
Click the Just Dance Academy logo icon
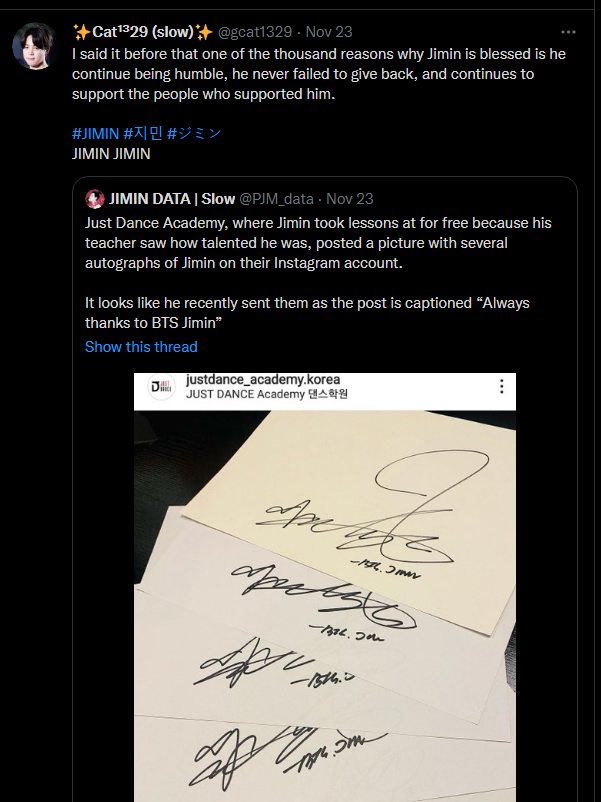tap(161, 386)
